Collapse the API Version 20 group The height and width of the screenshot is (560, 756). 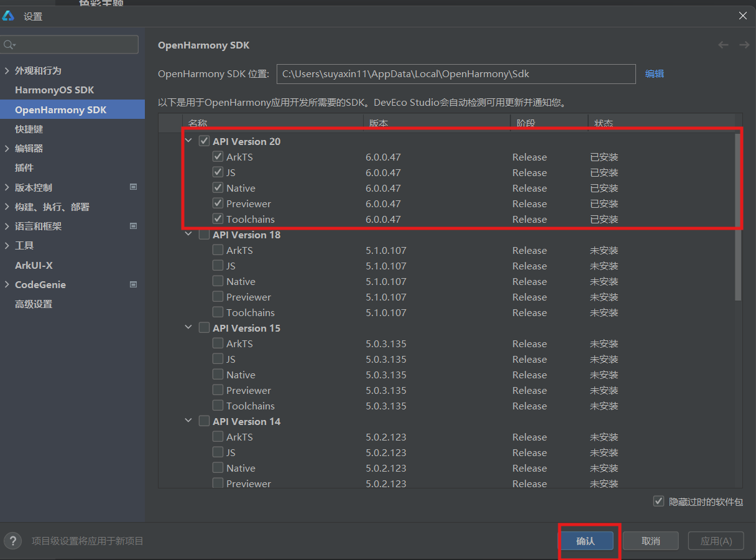[x=188, y=141]
